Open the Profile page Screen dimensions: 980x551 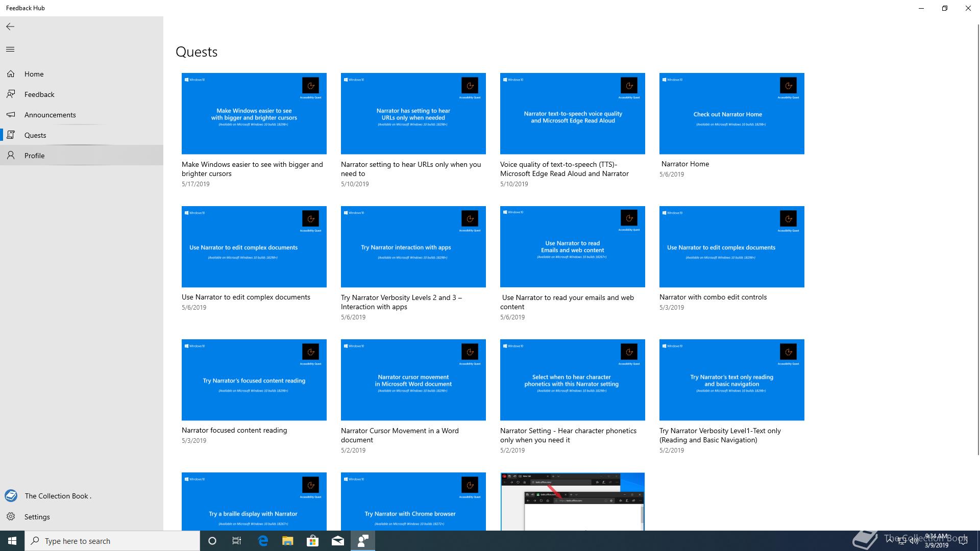tap(82, 156)
